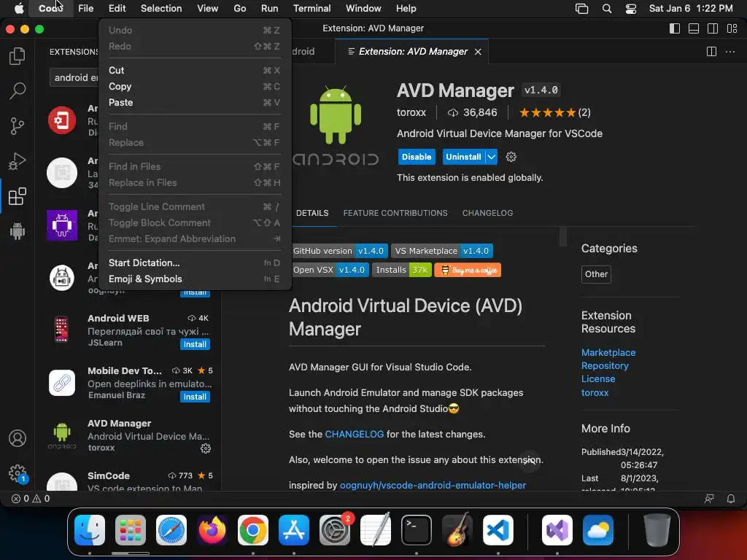Viewport: 747px width, 560px height.
Task: Click the gear on AVD Manager list item
Action: pyautogui.click(x=205, y=448)
